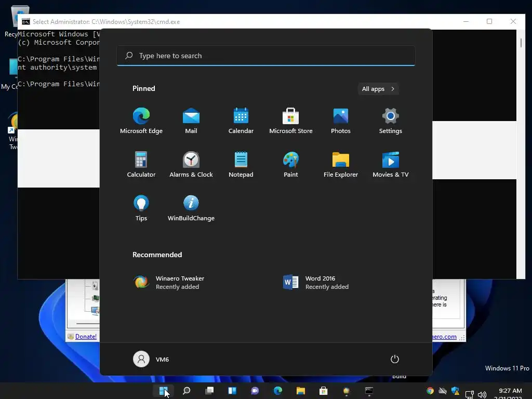Viewport: 532px width, 399px height.
Task: Open recommended Word 2016
Action: 316,282
